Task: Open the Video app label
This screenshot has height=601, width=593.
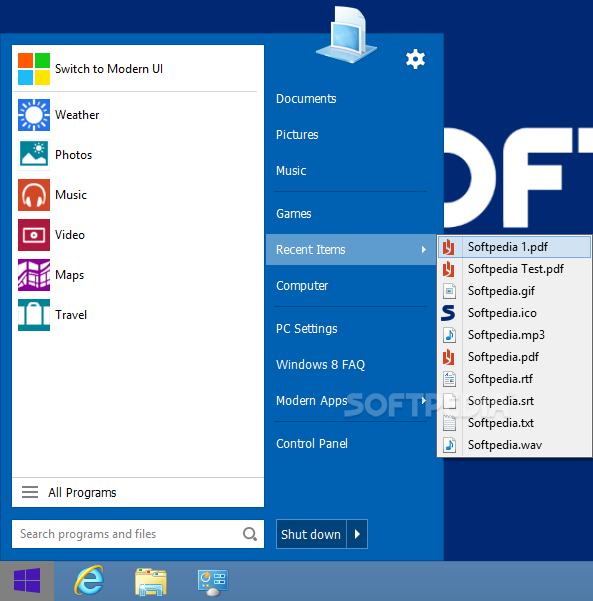Action: pos(70,235)
